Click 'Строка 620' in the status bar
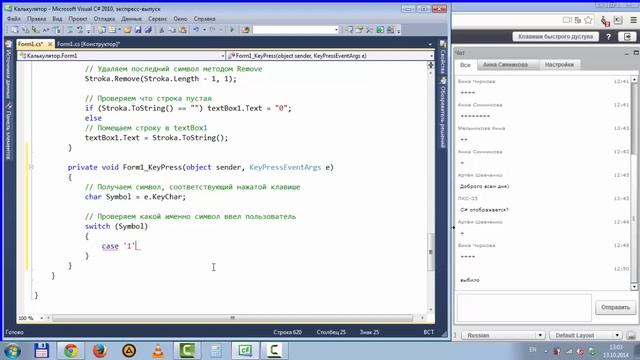 287,332
